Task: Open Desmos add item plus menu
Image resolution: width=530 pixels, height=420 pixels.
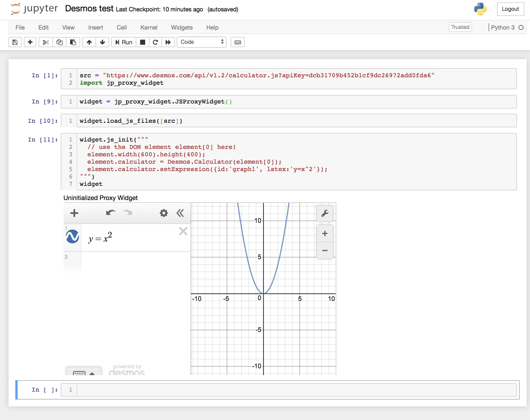Action: (74, 213)
